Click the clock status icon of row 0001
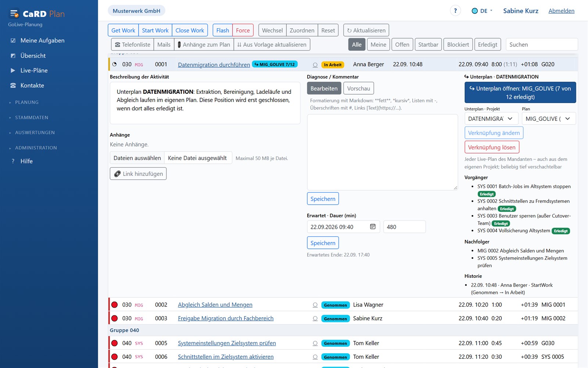 115,64
